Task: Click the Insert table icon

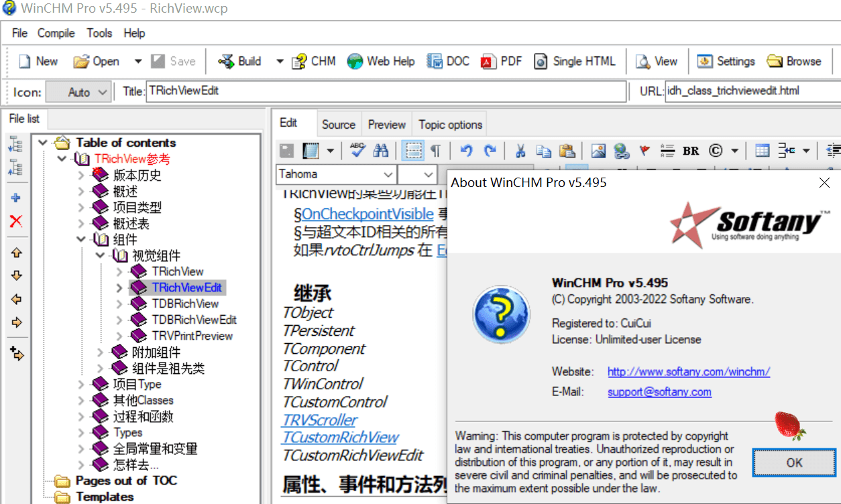Action: [x=762, y=150]
